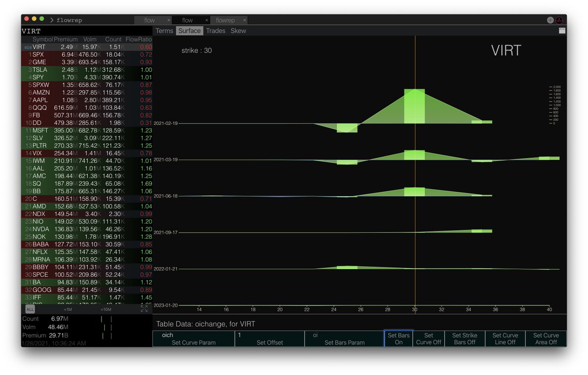588x375 pixels.
Task: Select the Surface view tab
Action: click(x=190, y=30)
